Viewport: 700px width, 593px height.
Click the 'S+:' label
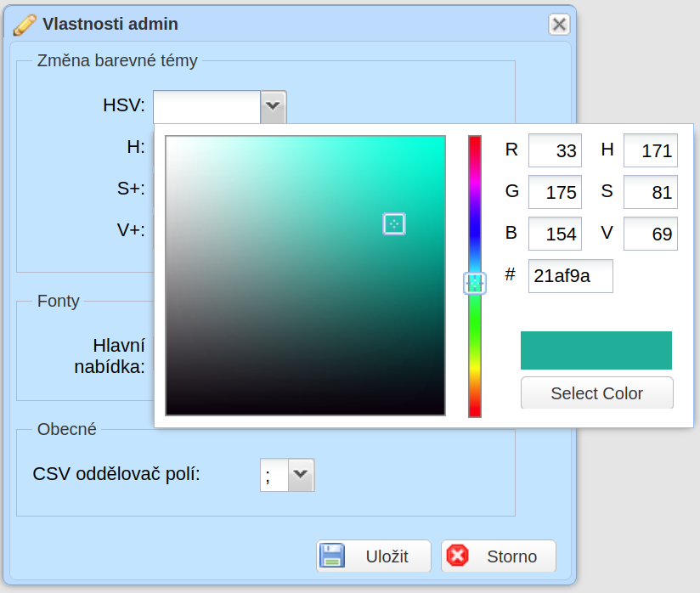[x=131, y=189]
